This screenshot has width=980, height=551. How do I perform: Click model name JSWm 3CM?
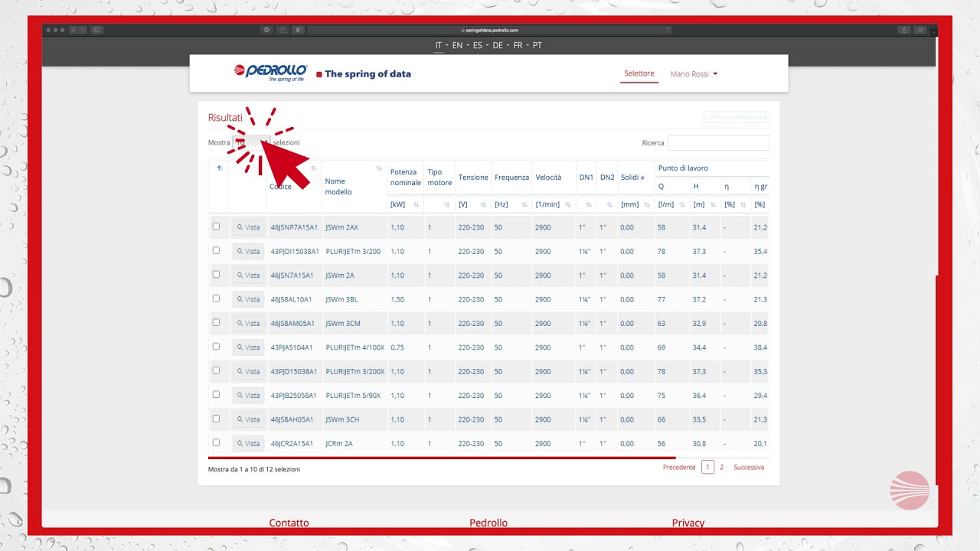[x=342, y=324]
